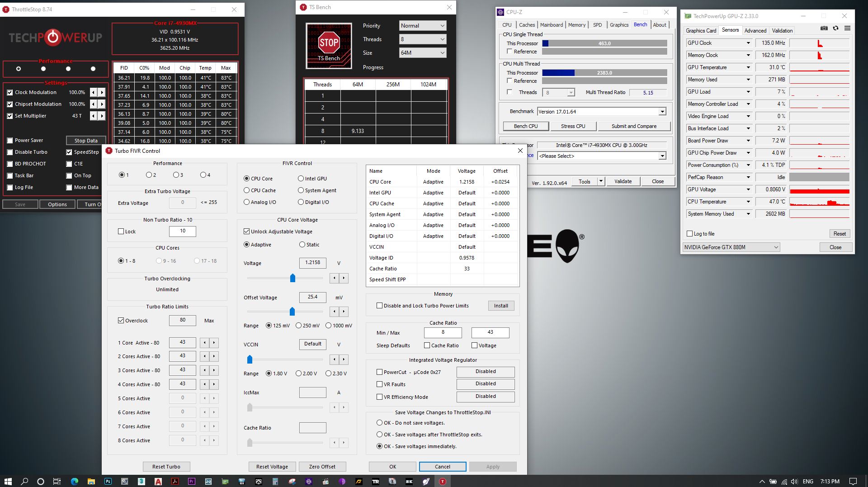The image size is (868, 487).
Task: Adjust the Offset Voltage slider thumb
Action: (x=292, y=311)
